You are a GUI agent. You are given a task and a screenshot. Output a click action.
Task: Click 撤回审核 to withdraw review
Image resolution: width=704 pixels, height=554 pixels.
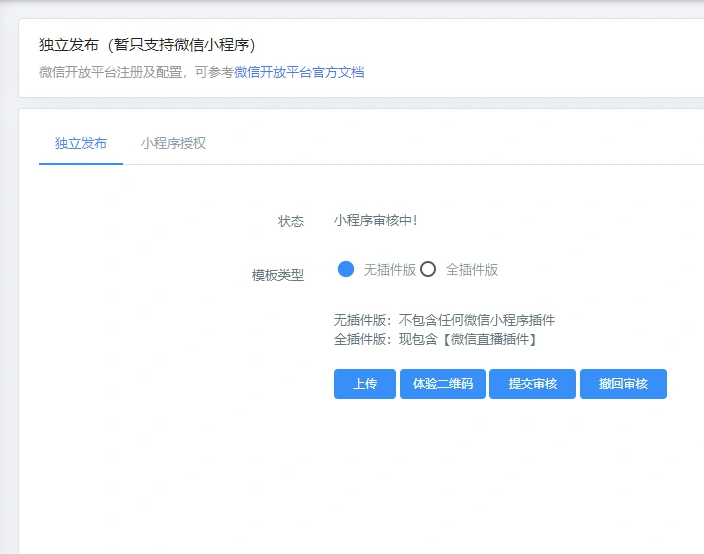pyautogui.click(x=623, y=384)
